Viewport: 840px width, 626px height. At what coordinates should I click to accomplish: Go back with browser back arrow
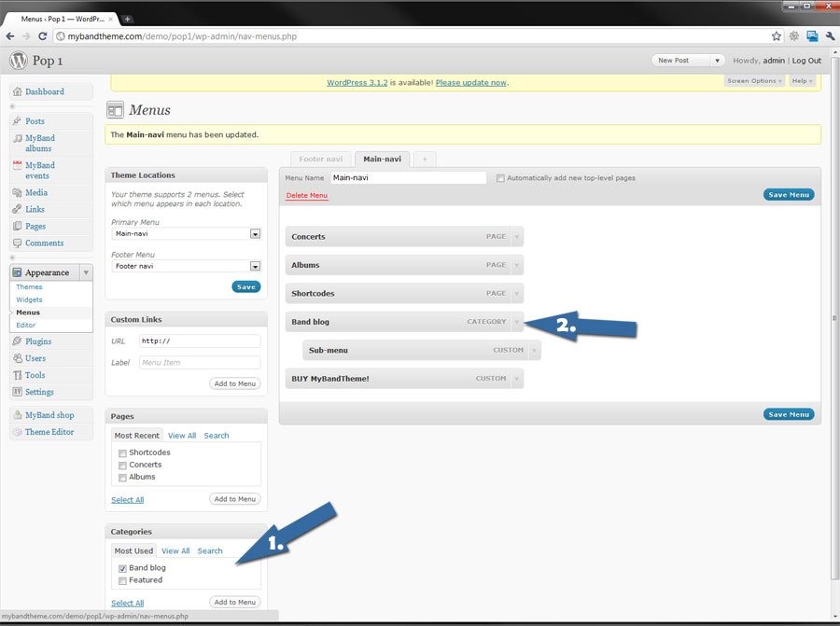10,36
